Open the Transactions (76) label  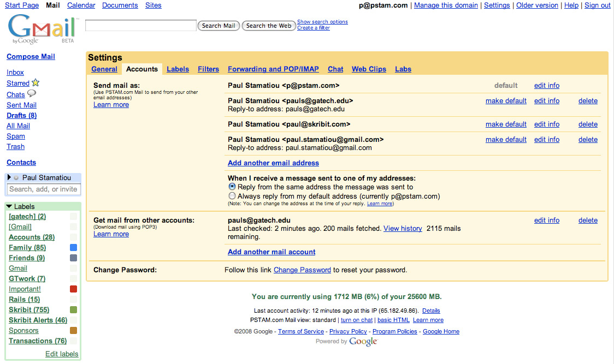coord(38,341)
